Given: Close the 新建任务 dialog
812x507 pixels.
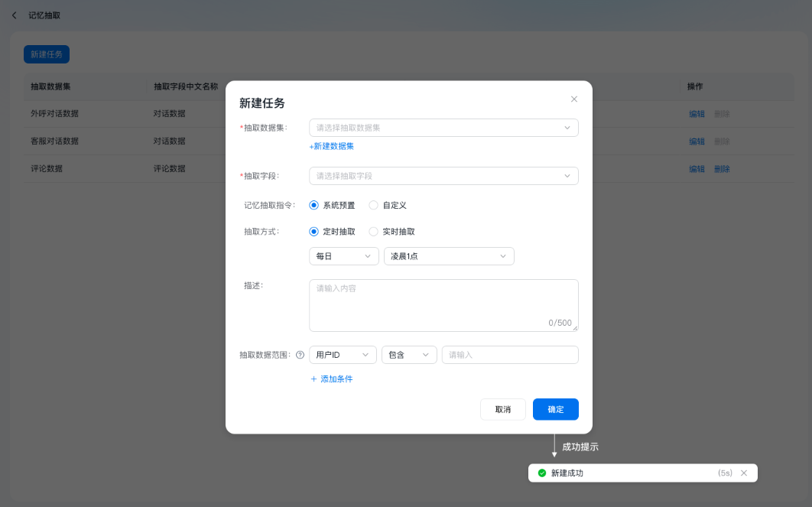Looking at the screenshot, I should point(574,99).
